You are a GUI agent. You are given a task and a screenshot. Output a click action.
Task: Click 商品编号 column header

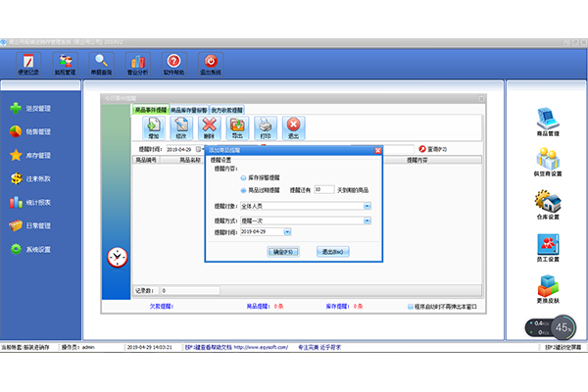[146, 160]
